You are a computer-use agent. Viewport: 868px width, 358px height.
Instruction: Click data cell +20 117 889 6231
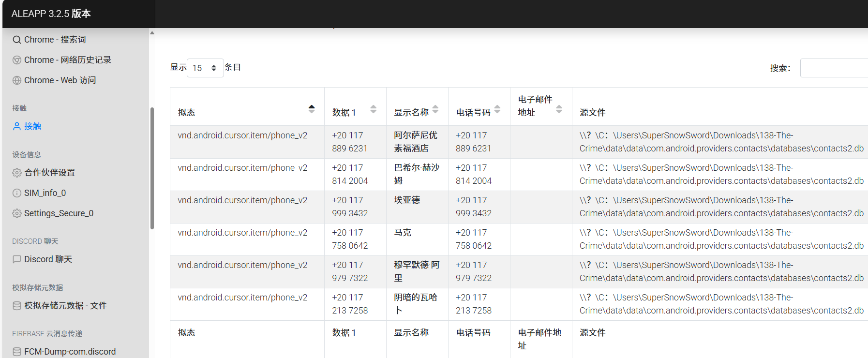pyautogui.click(x=355, y=142)
